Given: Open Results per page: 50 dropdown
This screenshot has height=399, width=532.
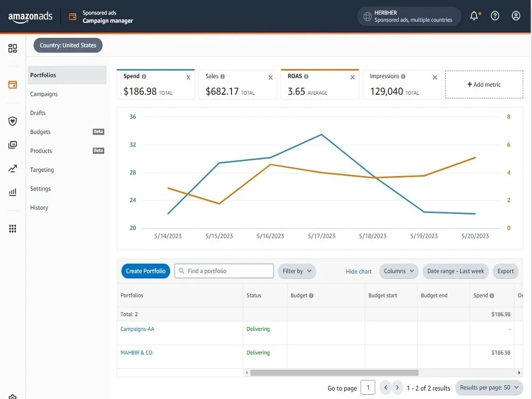Looking at the screenshot, I should coord(489,387).
